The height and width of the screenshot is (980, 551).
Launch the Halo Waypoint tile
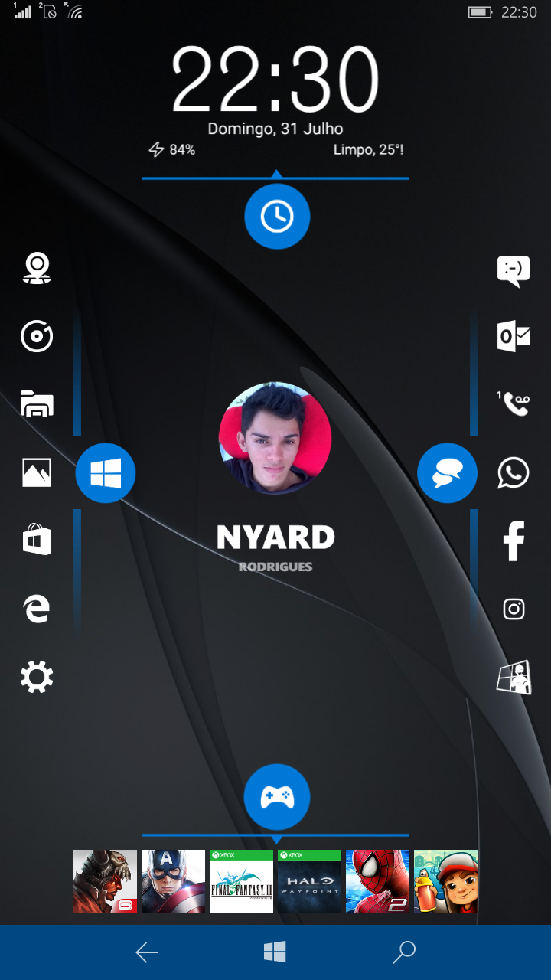click(310, 881)
